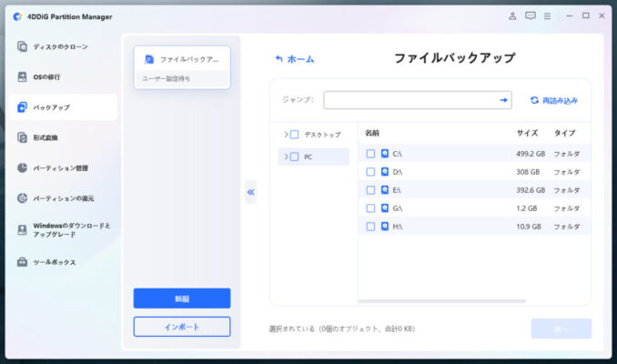Click the 308 GB size value

click(528, 172)
